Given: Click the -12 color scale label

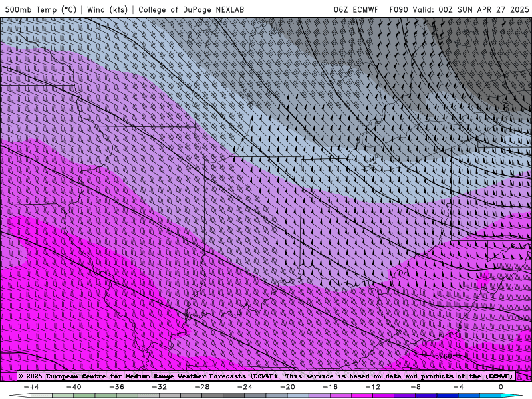Looking at the screenshot, I should (373, 387).
